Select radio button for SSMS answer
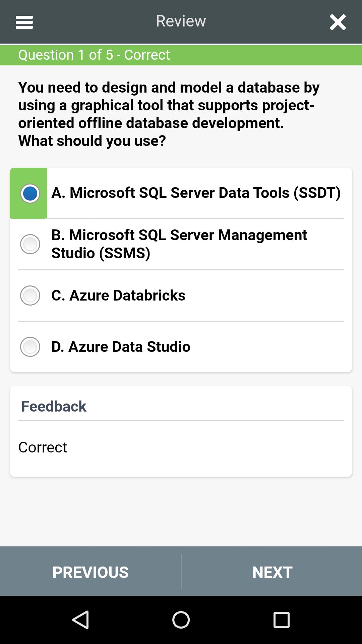This screenshot has height=644, width=362. [30, 244]
